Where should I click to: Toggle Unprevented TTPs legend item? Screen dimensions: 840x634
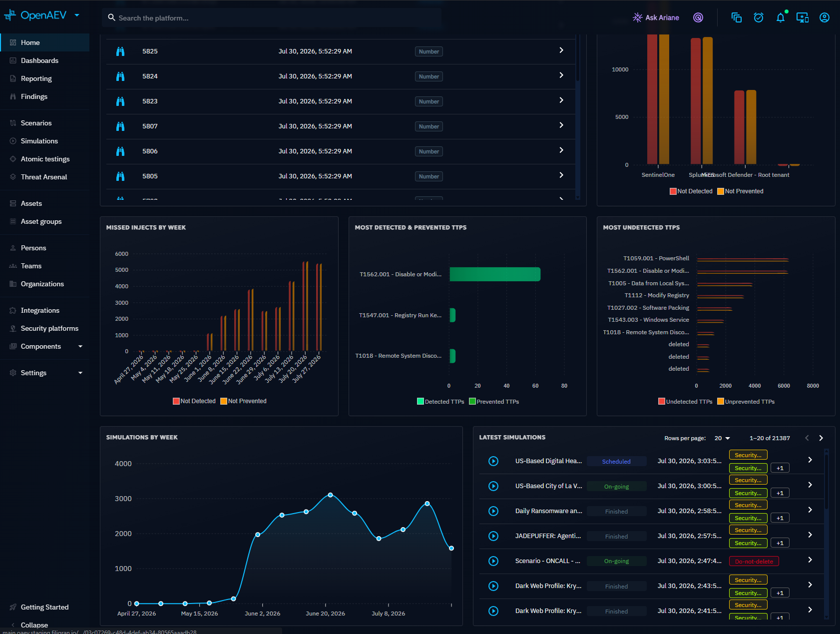coord(746,402)
